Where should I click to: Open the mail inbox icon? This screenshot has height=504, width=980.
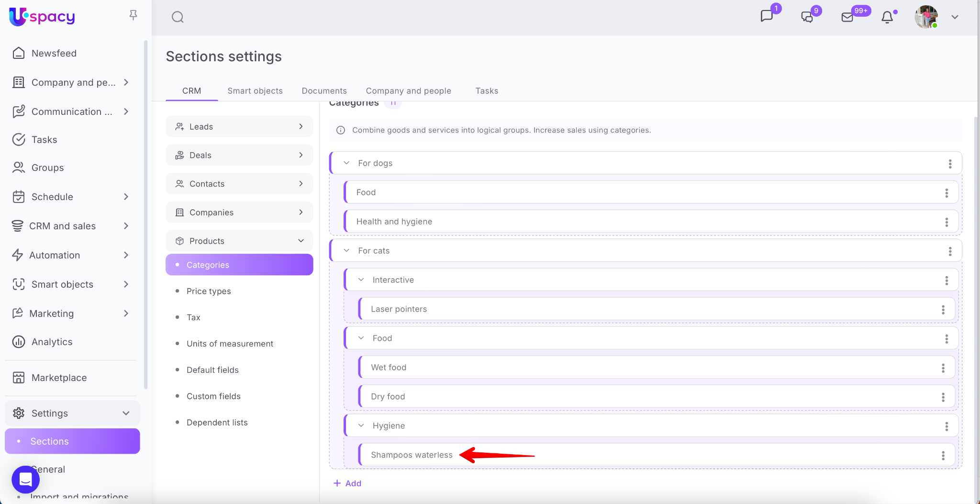coord(847,17)
